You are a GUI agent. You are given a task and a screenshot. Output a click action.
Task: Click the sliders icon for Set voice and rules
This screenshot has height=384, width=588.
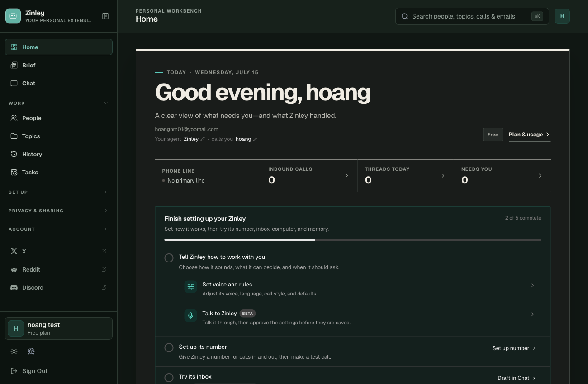(x=191, y=286)
